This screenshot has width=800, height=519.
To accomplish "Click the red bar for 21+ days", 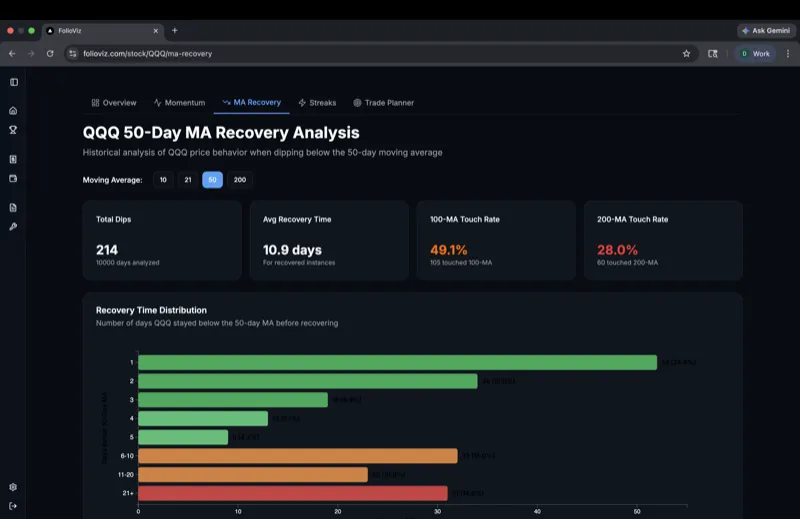I will tap(293, 493).
